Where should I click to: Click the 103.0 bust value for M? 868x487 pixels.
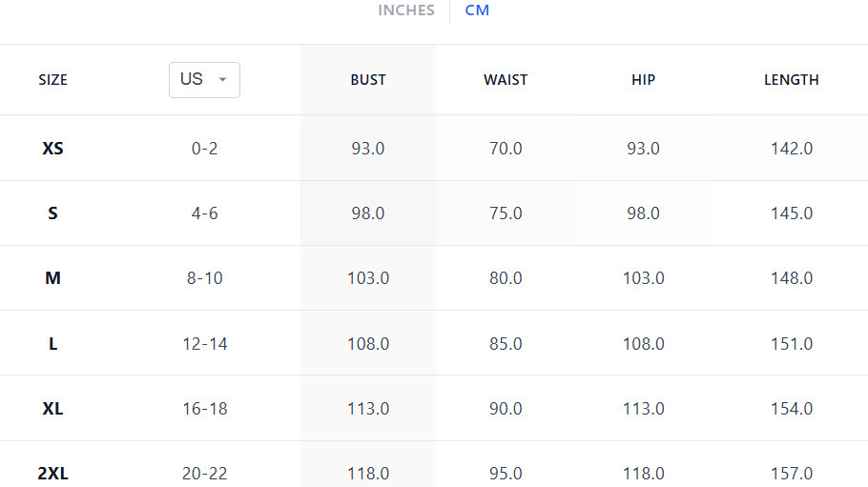368,278
